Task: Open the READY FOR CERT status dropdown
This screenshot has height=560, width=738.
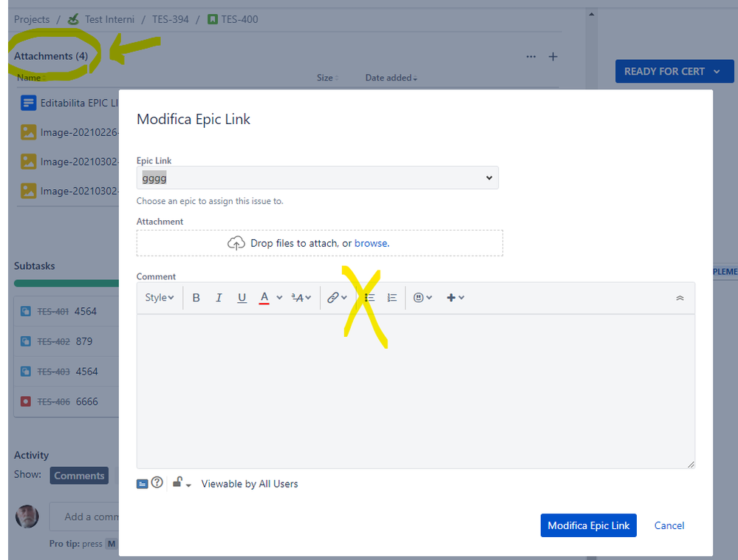Action: click(674, 72)
